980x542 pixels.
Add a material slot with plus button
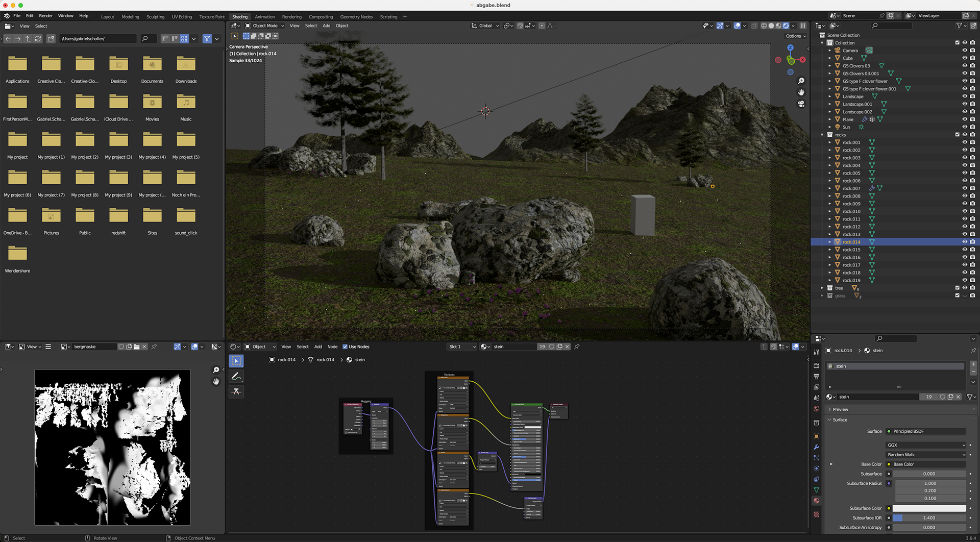[x=973, y=364]
